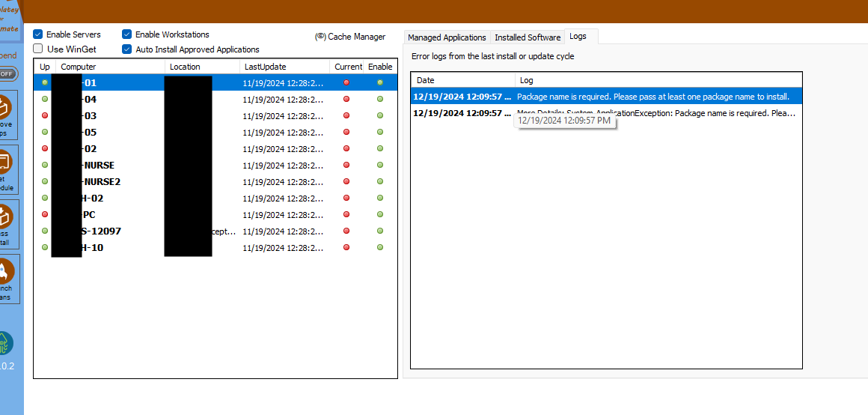
Task: Click the Date column header in logs
Action: tap(462, 80)
